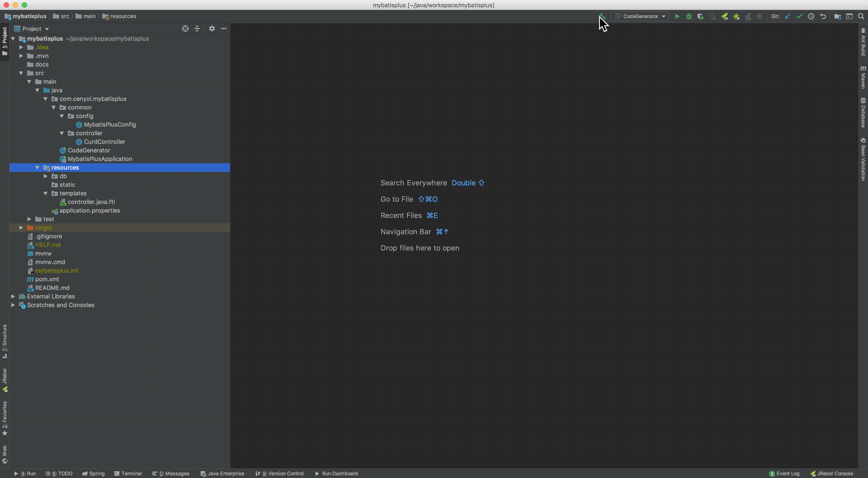The image size is (868, 478).
Task: Open the Terminal tab at bottom
Action: pyautogui.click(x=128, y=473)
